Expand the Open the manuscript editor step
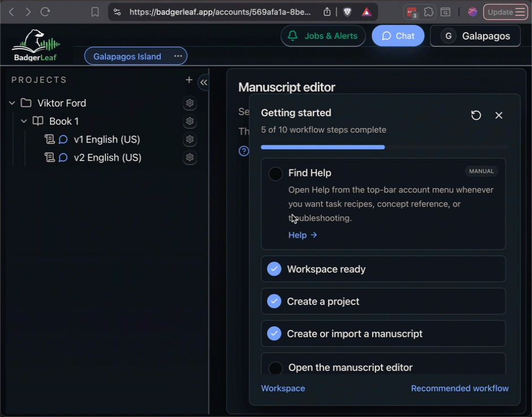 click(x=383, y=364)
